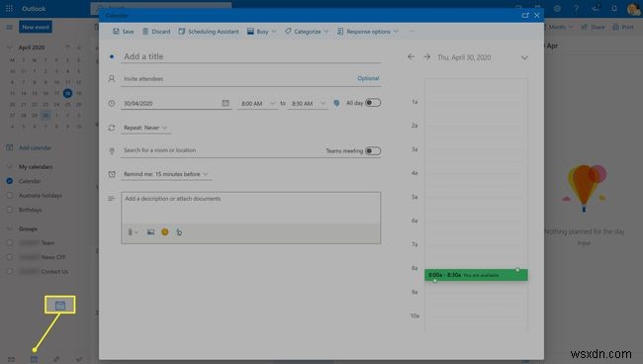Open the date picker calendar icon

226,103
